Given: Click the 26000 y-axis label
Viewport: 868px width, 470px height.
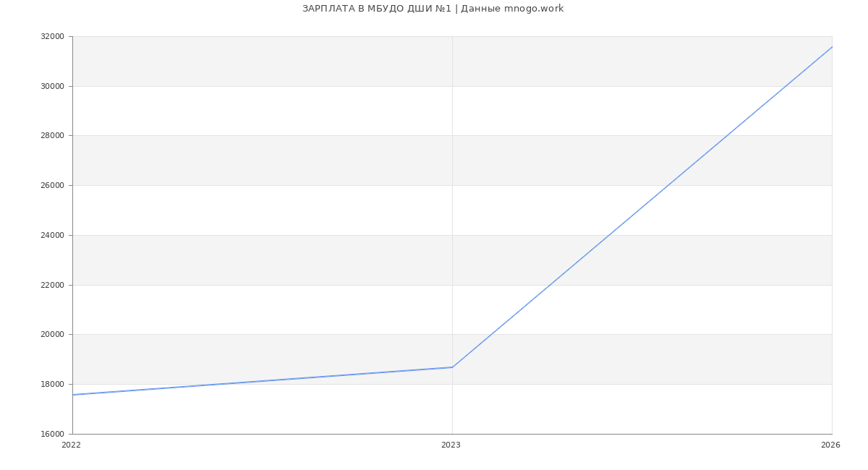Looking at the screenshot, I should [x=51, y=185].
